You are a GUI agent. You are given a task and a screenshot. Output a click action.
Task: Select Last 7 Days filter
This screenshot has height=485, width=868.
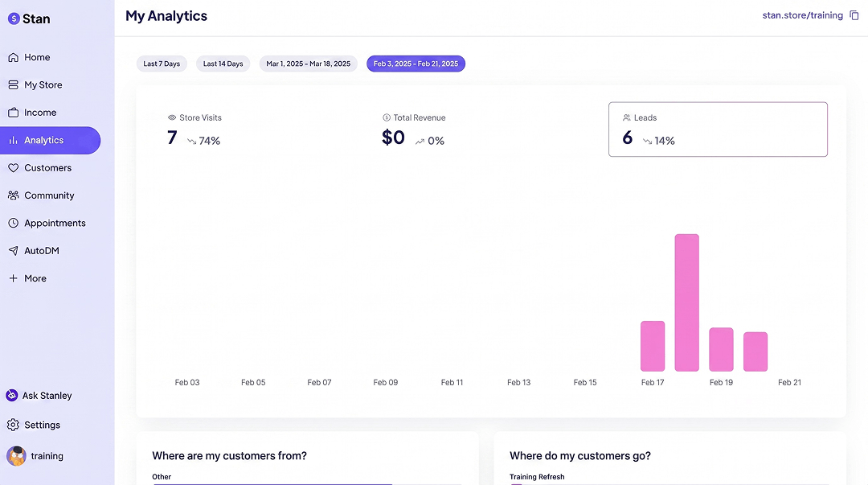coord(162,64)
